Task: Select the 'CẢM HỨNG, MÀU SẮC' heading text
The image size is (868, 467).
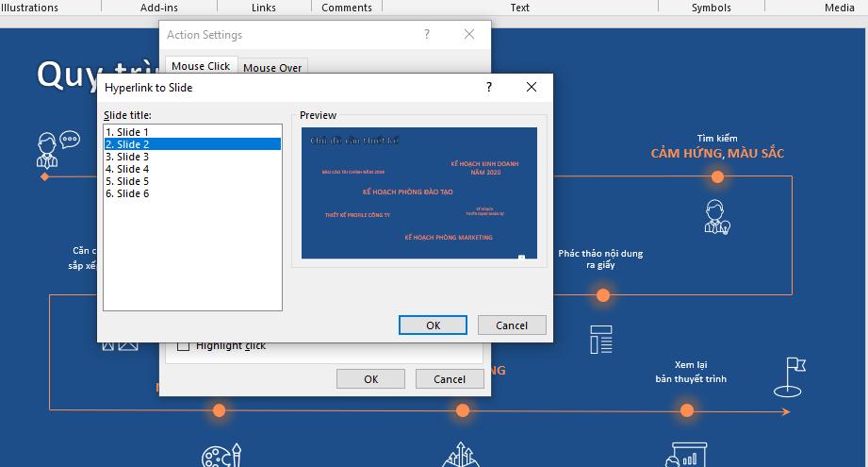Action: [717, 154]
